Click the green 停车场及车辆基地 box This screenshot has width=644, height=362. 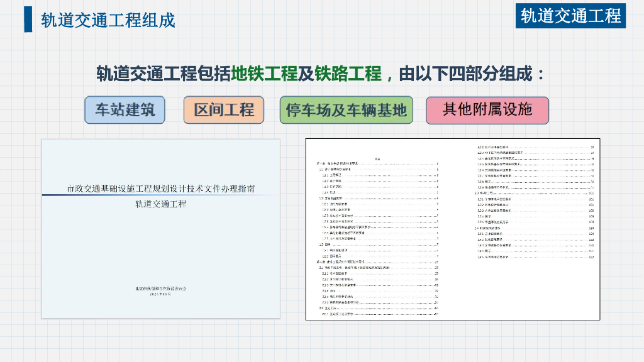[346, 110]
